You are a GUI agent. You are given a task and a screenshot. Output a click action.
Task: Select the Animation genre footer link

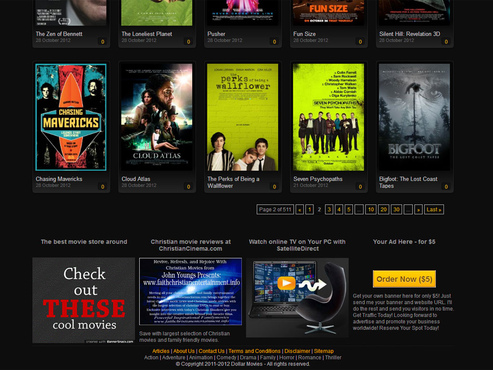pyautogui.click(x=201, y=357)
